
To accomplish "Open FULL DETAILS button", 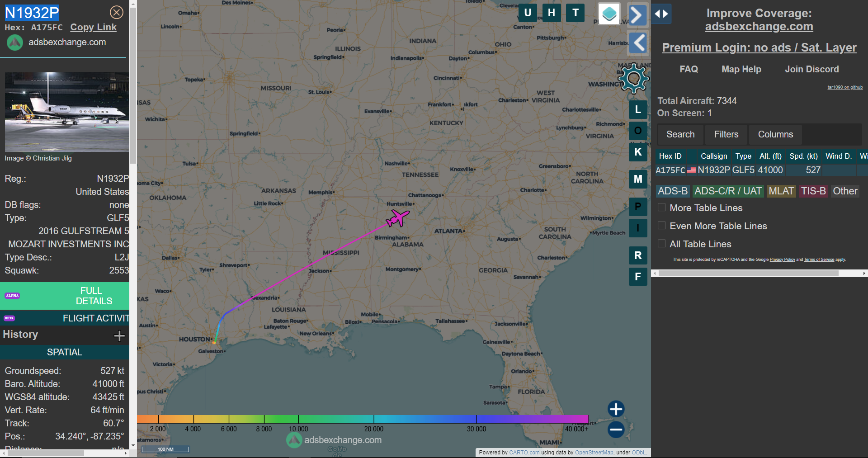I will [65, 296].
